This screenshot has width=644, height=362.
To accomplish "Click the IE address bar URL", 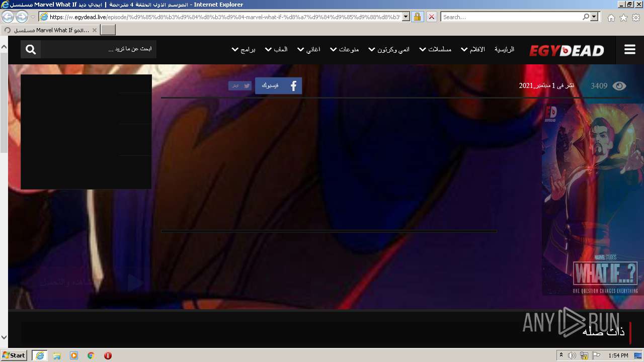I will (x=225, y=17).
